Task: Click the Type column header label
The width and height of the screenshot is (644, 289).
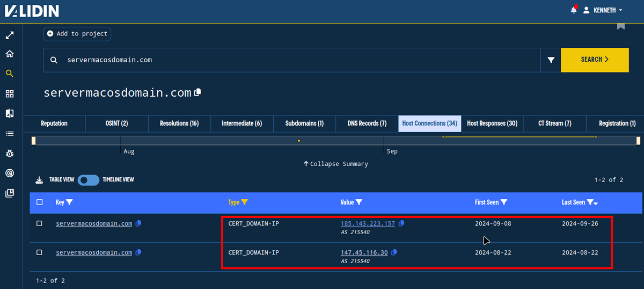Action: (x=234, y=203)
